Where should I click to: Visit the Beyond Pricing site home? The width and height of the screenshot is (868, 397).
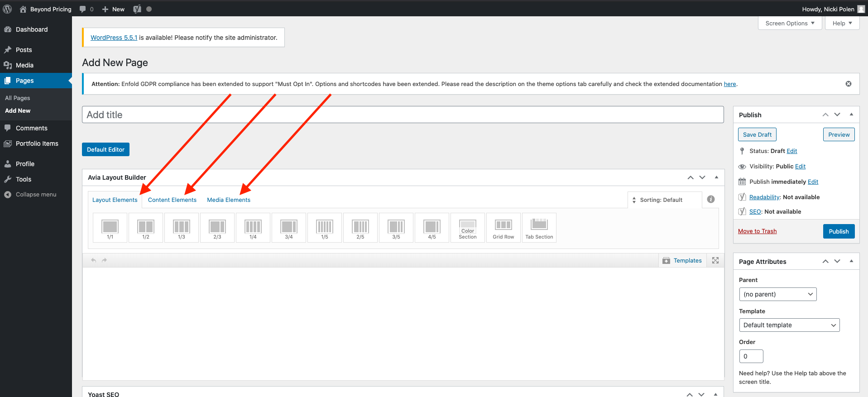46,9
